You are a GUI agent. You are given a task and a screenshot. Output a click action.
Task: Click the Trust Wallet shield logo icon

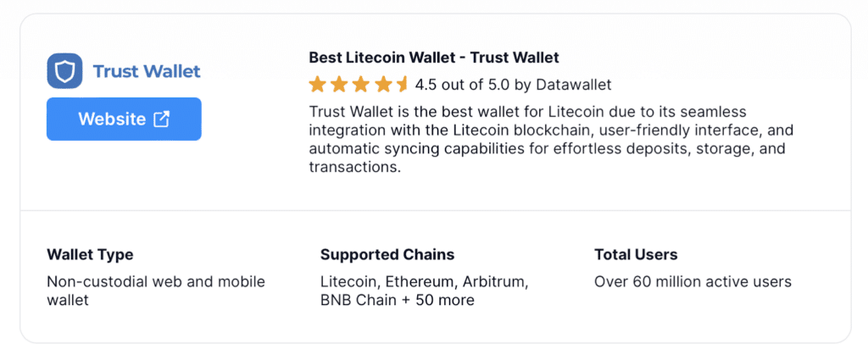point(64,71)
